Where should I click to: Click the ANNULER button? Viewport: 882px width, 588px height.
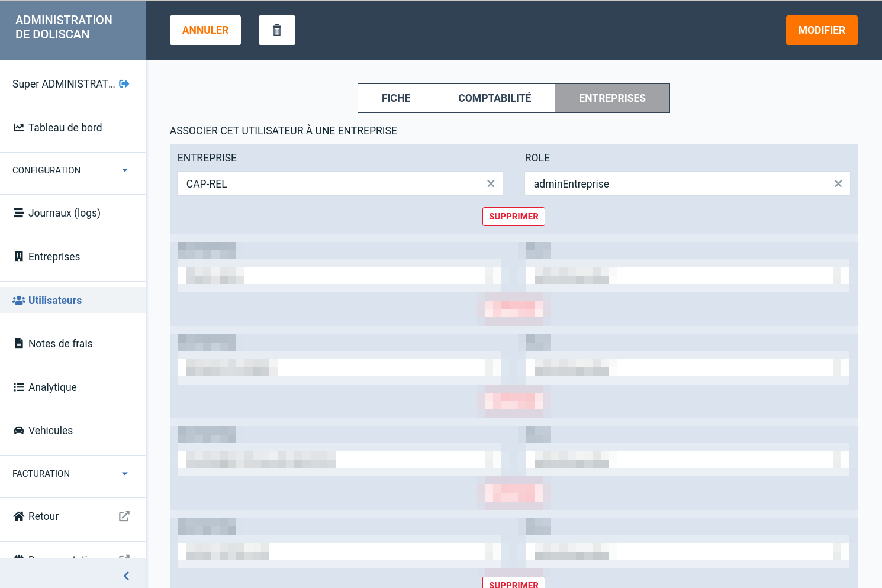205,30
